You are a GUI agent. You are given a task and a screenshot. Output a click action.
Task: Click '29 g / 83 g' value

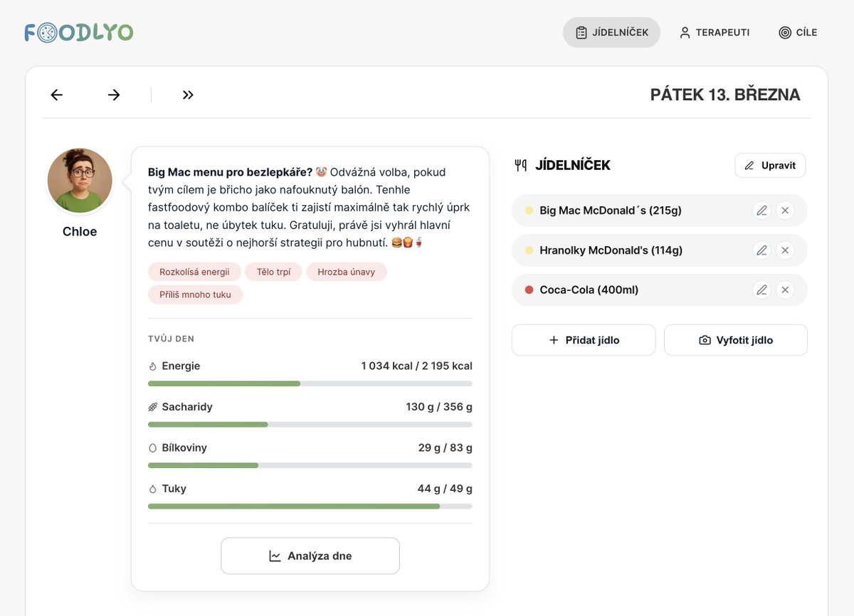point(446,448)
